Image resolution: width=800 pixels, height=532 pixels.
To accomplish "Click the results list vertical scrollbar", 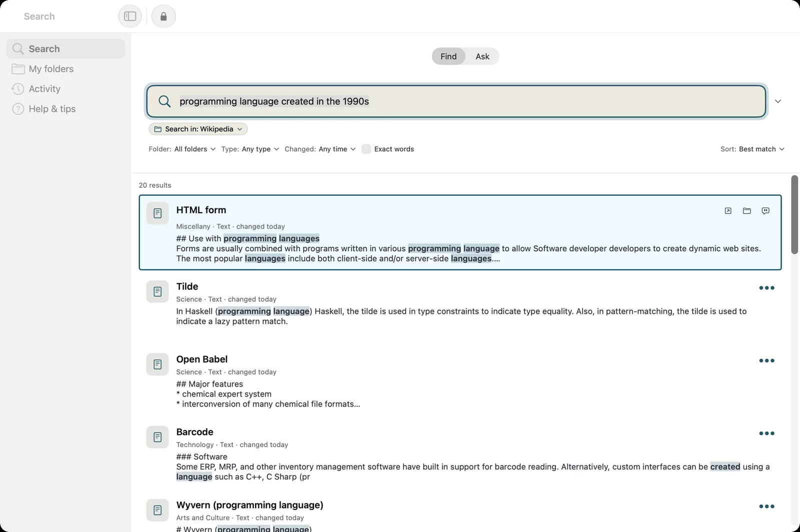I will pyautogui.click(x=794, y=215).
